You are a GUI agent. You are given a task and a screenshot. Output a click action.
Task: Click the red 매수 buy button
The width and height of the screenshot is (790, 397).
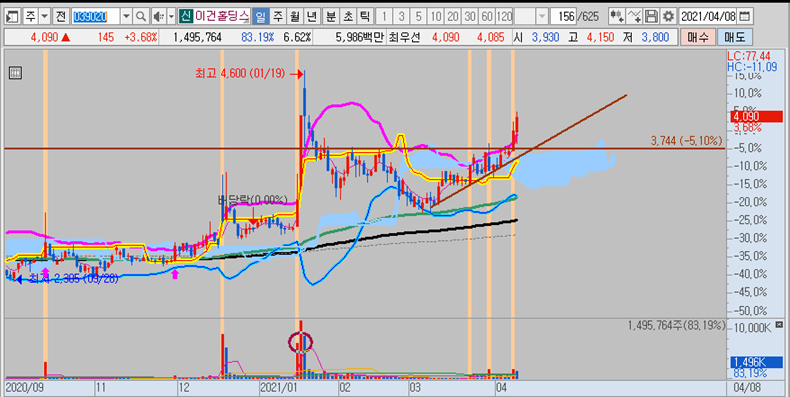(697, 37)
